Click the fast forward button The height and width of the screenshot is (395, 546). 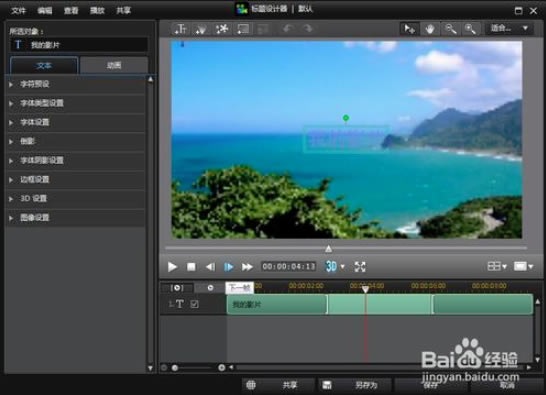point(247,267)
